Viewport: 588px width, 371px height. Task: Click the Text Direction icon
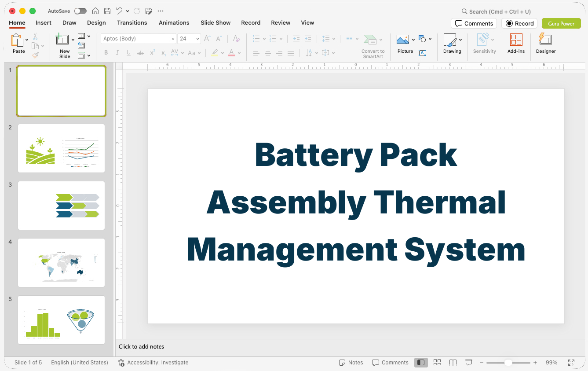tap(309, 53)
